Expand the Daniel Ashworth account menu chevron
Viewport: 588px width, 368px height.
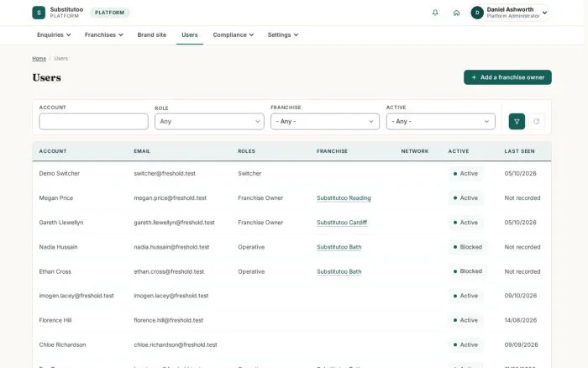coord(545,13)
